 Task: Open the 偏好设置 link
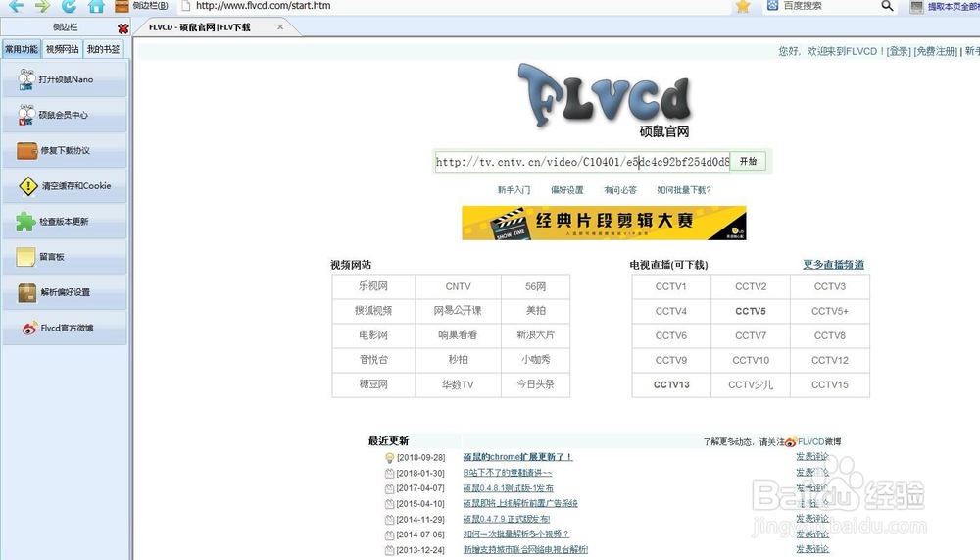566,190
